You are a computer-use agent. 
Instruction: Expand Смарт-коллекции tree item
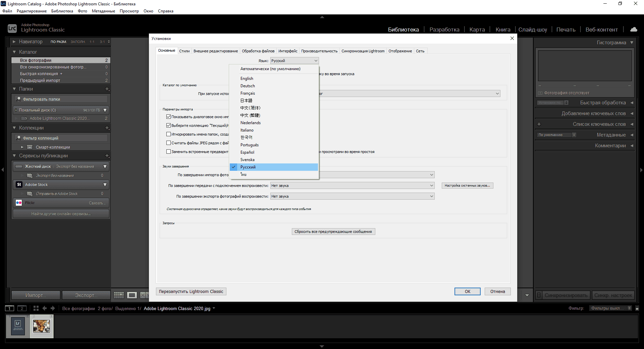[22, 147]
